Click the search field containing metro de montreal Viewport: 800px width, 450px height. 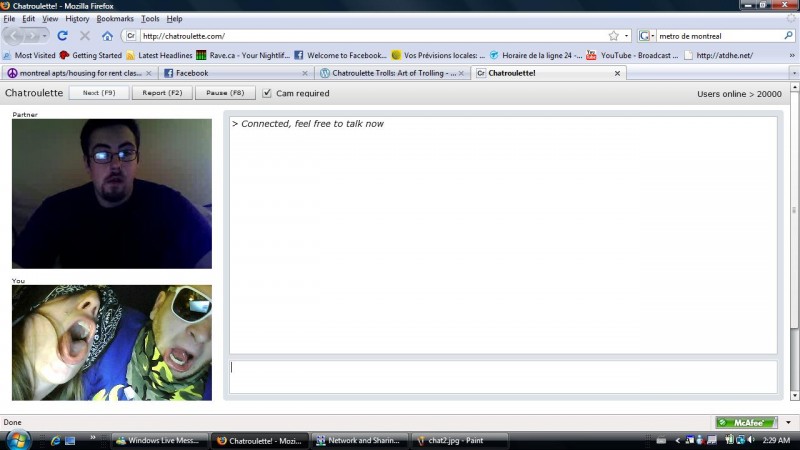[719, 36]
